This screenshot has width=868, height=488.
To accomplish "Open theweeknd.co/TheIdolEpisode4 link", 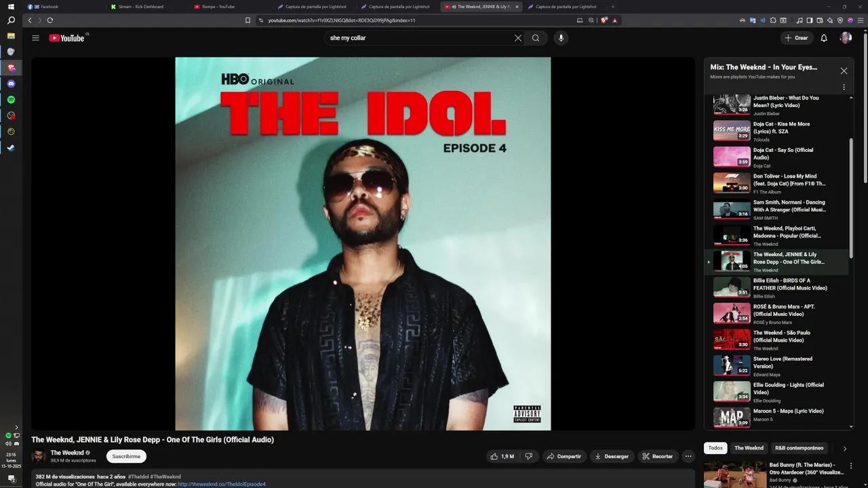I will pyautogui.click(x=222, y=484).
